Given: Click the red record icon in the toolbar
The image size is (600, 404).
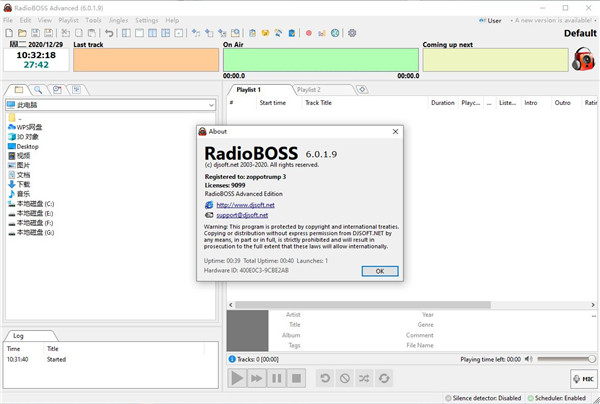Looking at the screenshot, I should pos(309,33).
